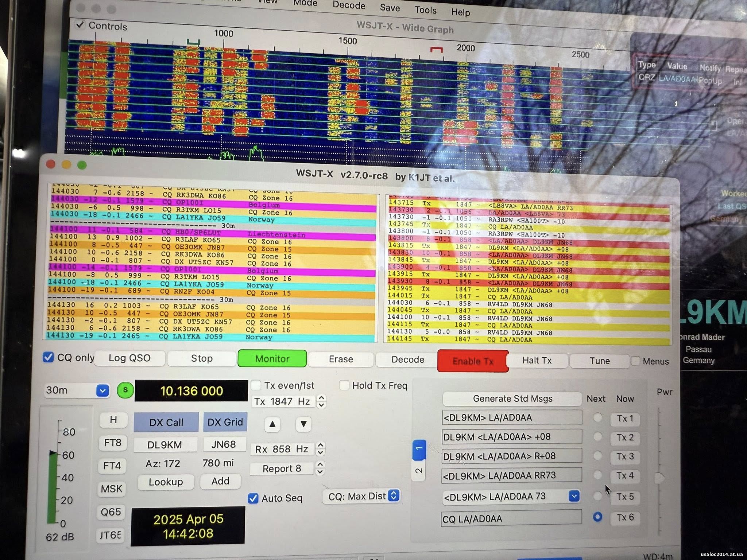Click the red Tx marker on Wide Graph
Screen dimensions: 747x560
(x=436, y=49)
